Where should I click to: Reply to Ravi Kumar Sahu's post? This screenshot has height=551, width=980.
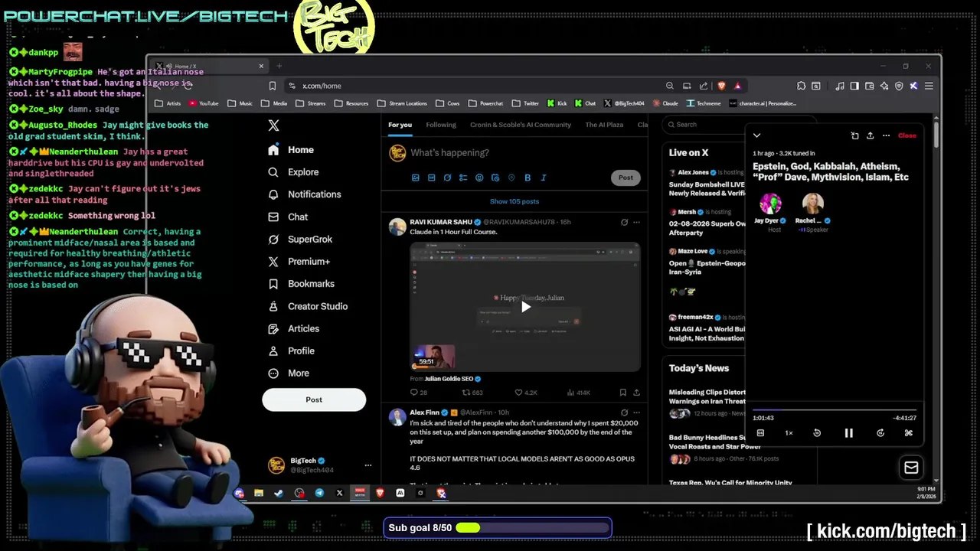point(418,393)
